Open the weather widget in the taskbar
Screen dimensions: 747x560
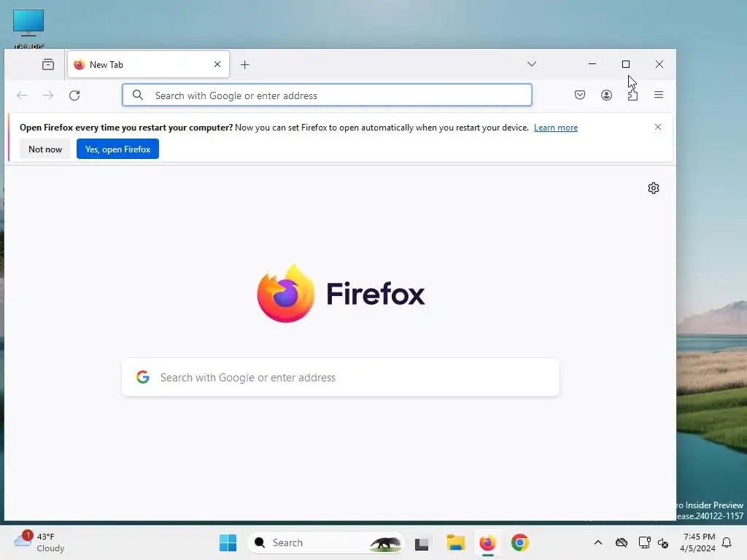(x=39, y=542)
